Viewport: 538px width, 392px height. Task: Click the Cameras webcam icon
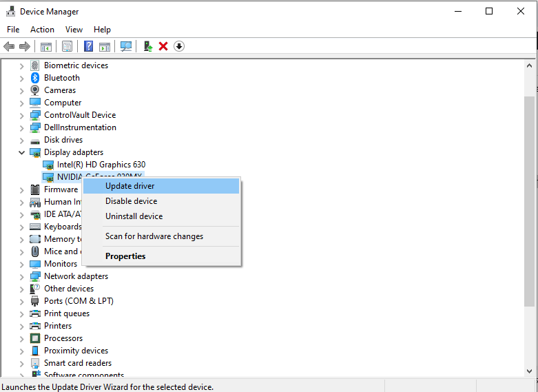coord(35,90)
